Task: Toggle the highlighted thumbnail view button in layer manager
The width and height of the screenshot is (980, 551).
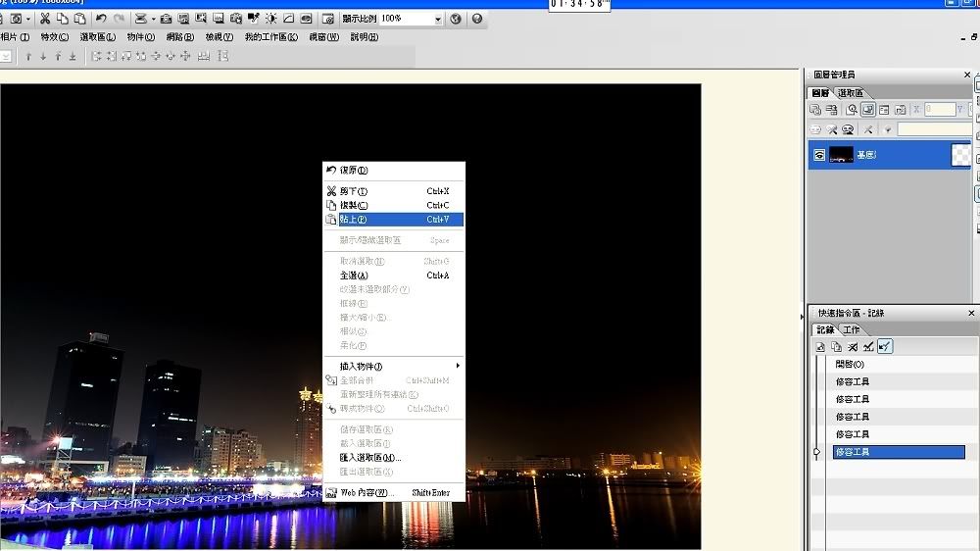Action: [867, 110]
